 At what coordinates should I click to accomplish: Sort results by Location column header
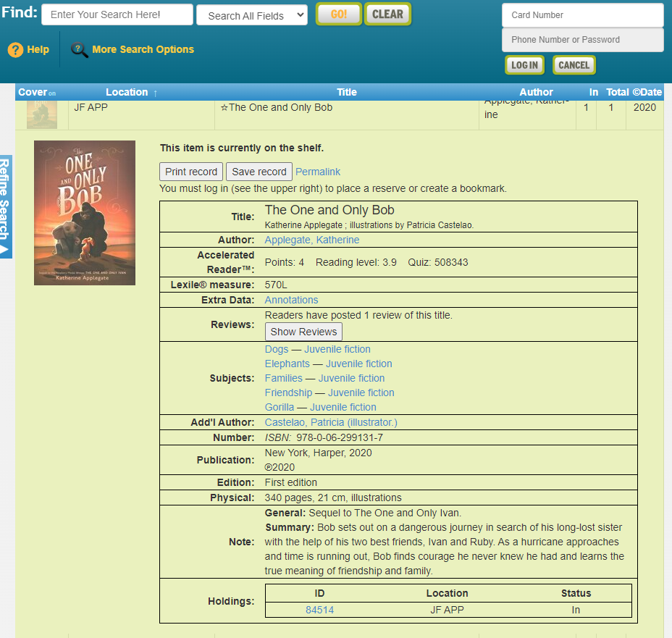[127, 92]
